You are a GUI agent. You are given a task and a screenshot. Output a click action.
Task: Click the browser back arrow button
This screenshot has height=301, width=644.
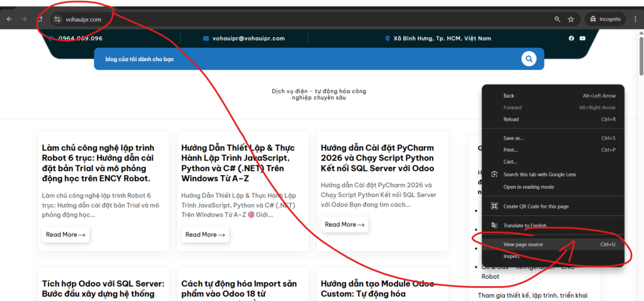point(9,19)
